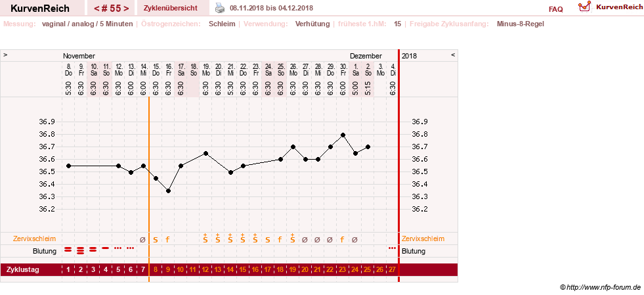The width and height of the screenshot is (644, 295).
Task: Click the right Zervixschleim row label
Action: coord(423,238)
